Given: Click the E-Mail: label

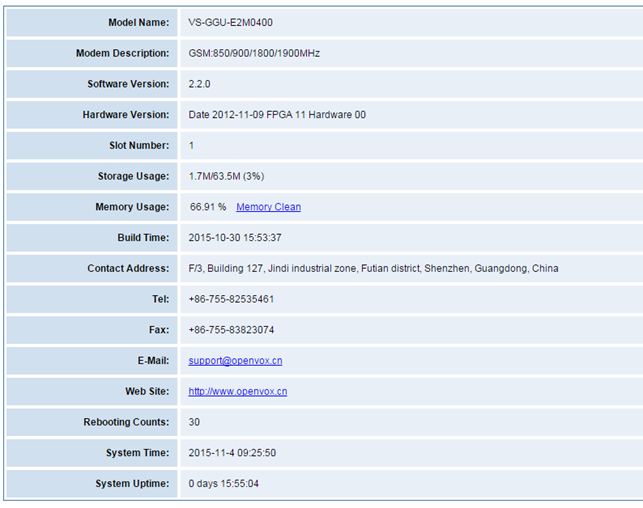Looking at the screenshot, I should pos(153,361).
